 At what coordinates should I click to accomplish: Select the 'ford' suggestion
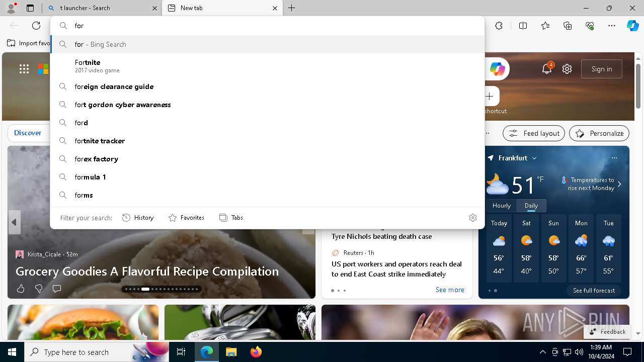(x=267, y=123)
